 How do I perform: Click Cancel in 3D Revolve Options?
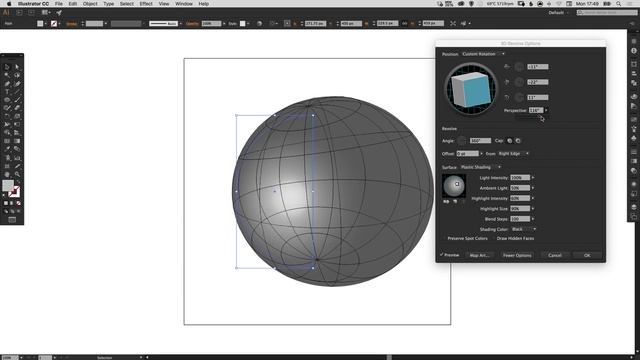tap(555, 255)
